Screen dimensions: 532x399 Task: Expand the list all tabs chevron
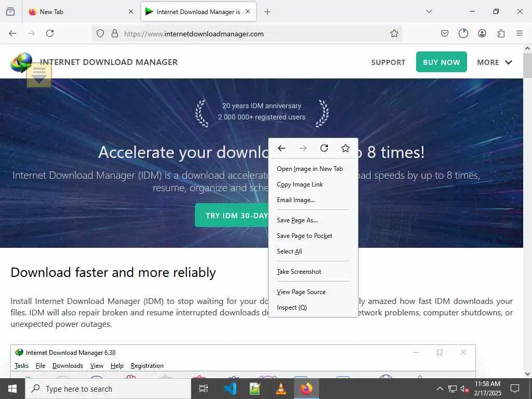pyautogui.click(x=429, y=11)
